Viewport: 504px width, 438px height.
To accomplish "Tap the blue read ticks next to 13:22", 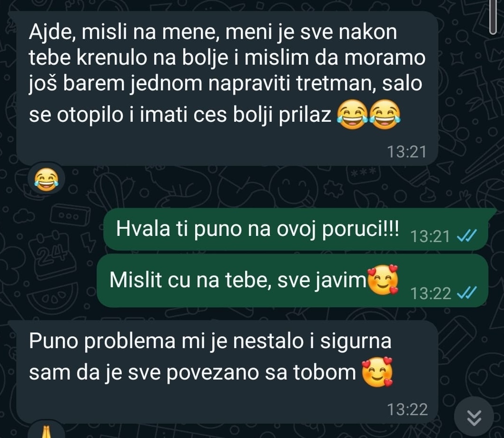I will pyautogui.click(x=467, y=293).
